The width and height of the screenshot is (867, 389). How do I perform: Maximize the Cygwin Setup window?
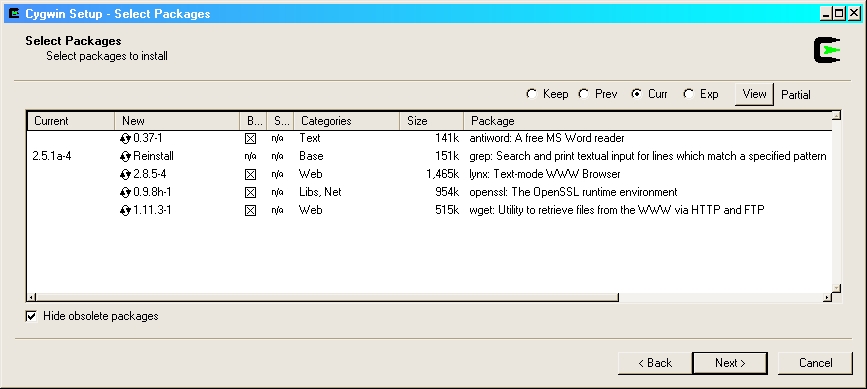pos(839,14)
